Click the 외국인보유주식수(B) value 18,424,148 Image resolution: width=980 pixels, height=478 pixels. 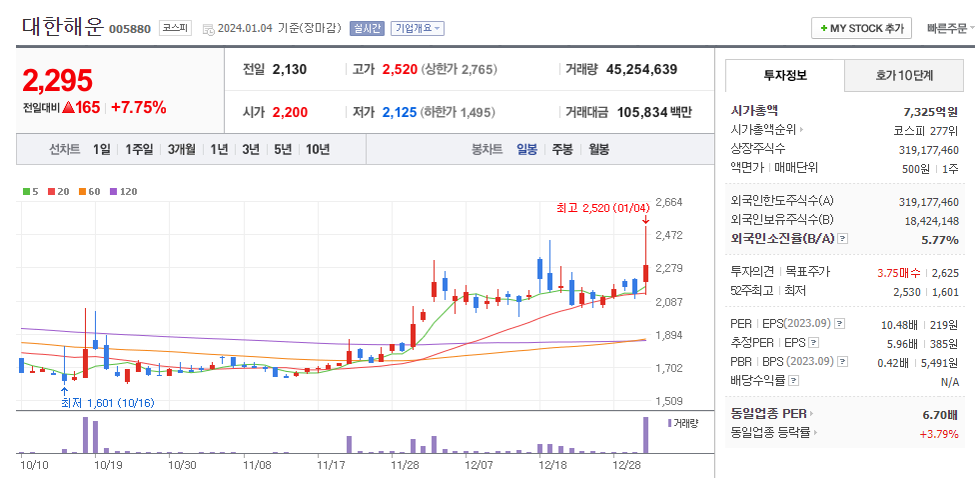pos(931,221)
